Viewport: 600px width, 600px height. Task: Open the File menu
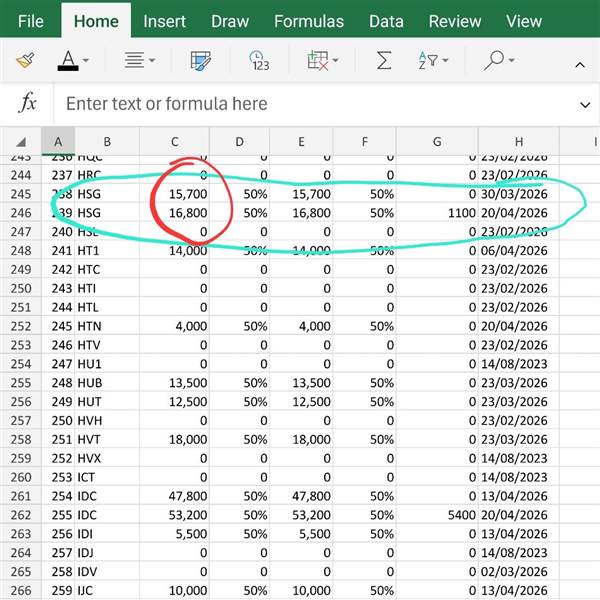coord(31,21)
